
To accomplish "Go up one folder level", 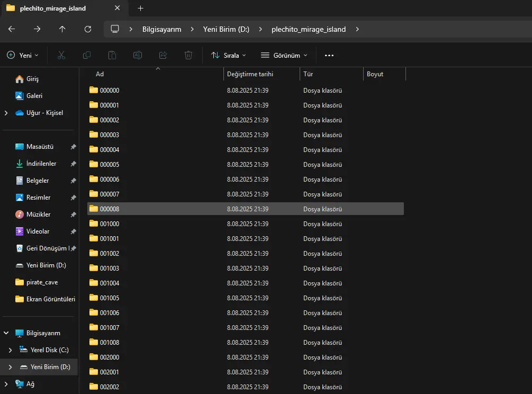I will [x=62, y=29].
